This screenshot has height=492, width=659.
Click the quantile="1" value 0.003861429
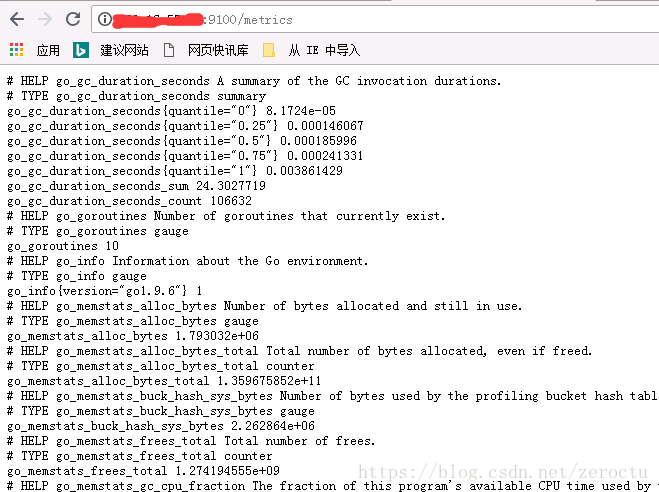click(x=304, y=171)
